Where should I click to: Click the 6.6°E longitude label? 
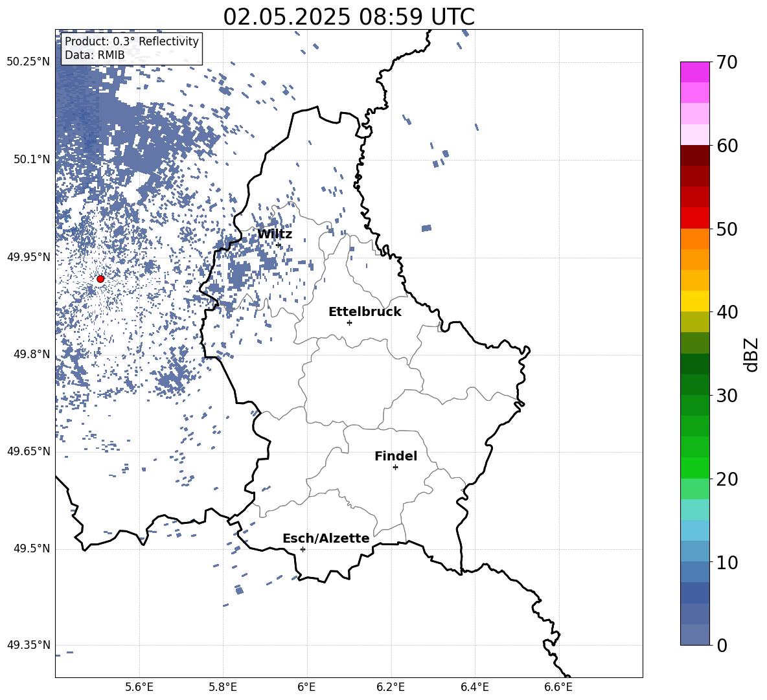point(558,687)
